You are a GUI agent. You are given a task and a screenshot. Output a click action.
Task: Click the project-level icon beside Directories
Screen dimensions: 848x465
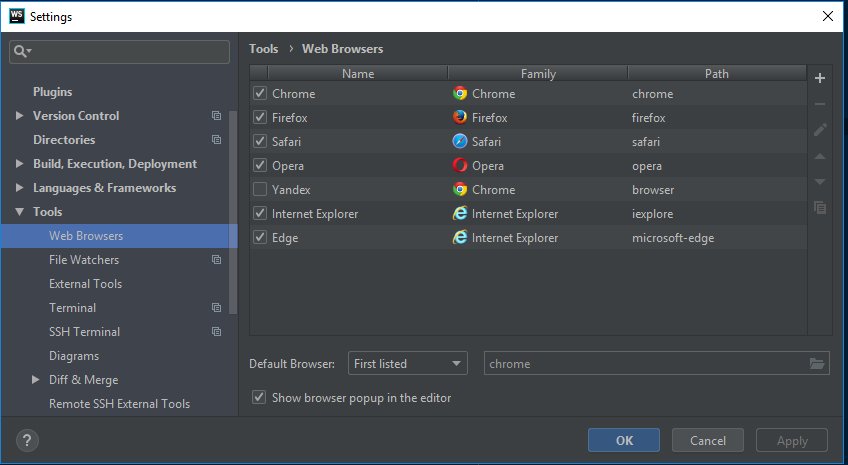click(216, 140)
